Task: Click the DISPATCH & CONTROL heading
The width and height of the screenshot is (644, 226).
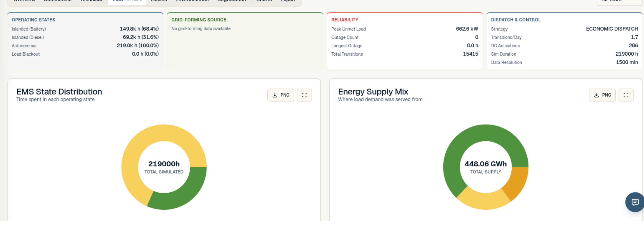Action: tap(516, 20)
